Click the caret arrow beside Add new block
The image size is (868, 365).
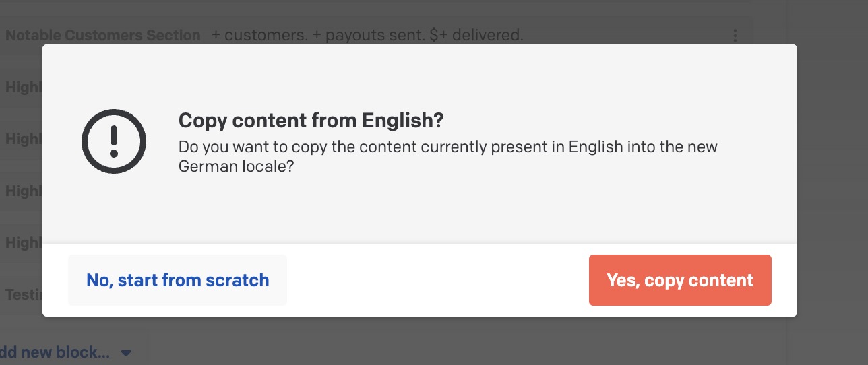126,353
